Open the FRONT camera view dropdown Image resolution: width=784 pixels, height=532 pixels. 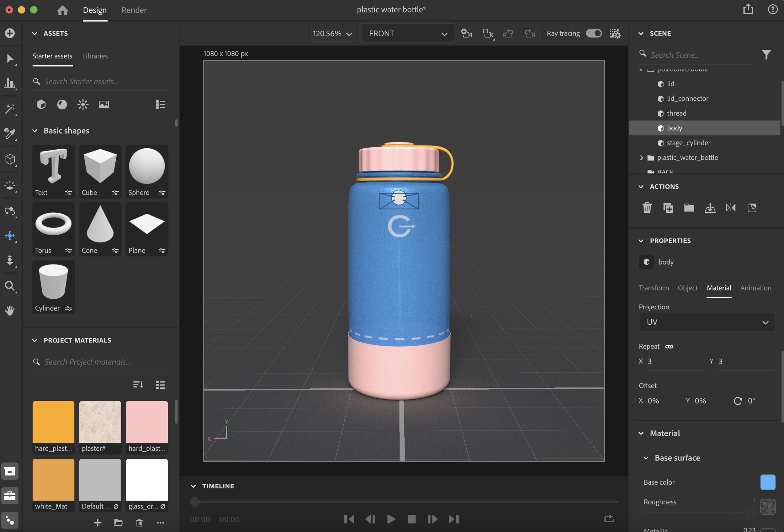[407, 33]
